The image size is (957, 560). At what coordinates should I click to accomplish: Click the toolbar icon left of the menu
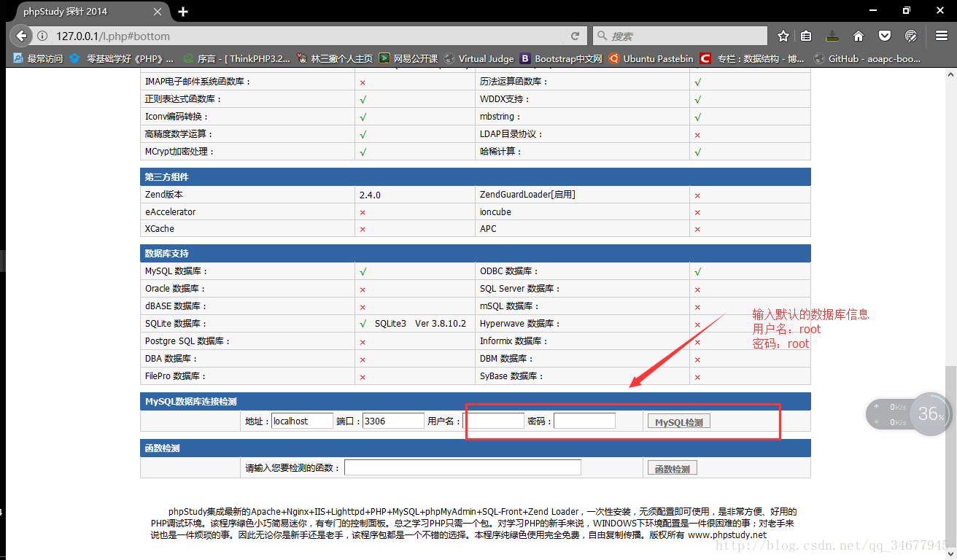coord(911,36)
